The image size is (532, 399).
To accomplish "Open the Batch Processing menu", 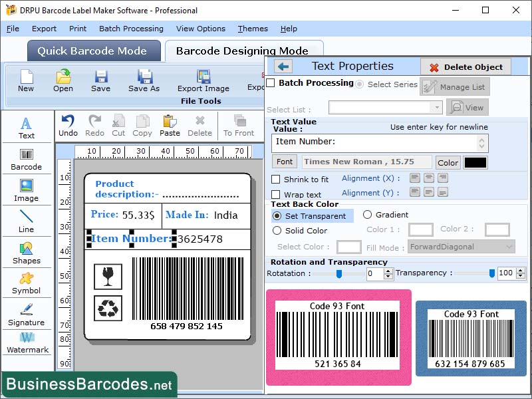I will tap(131, 29).
